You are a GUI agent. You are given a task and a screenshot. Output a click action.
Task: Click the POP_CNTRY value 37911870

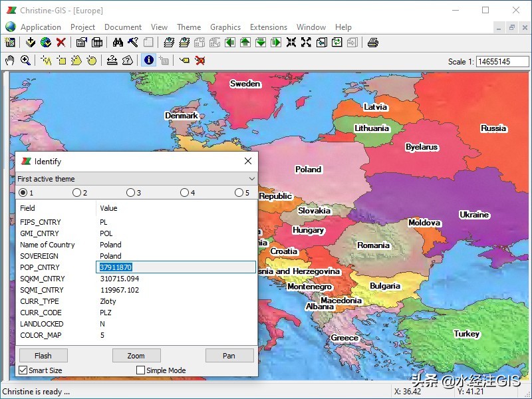[117, 267]
